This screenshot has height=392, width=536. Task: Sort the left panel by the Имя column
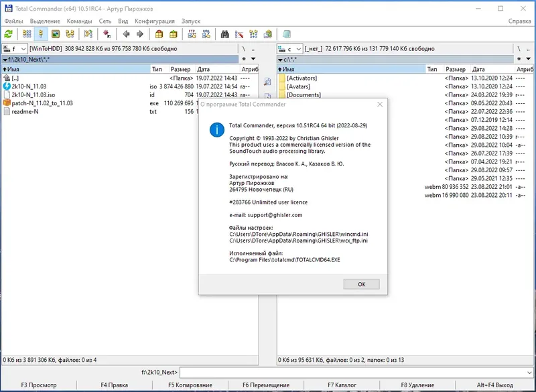coord(76,70)
